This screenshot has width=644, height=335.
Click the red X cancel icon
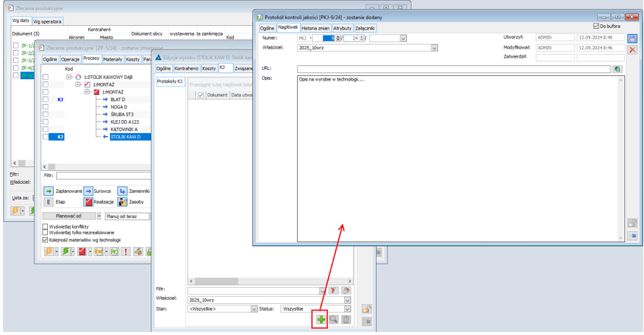click(632, 49)
